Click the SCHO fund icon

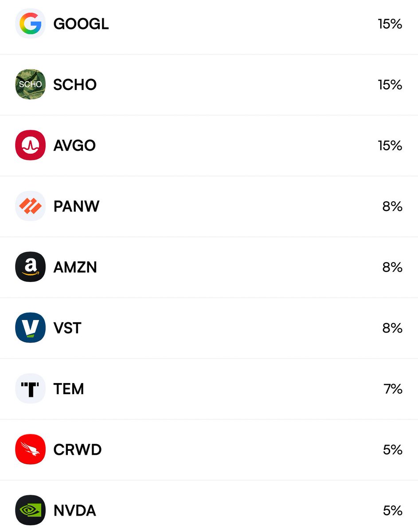pyautogui.click(x=30, y=84)
